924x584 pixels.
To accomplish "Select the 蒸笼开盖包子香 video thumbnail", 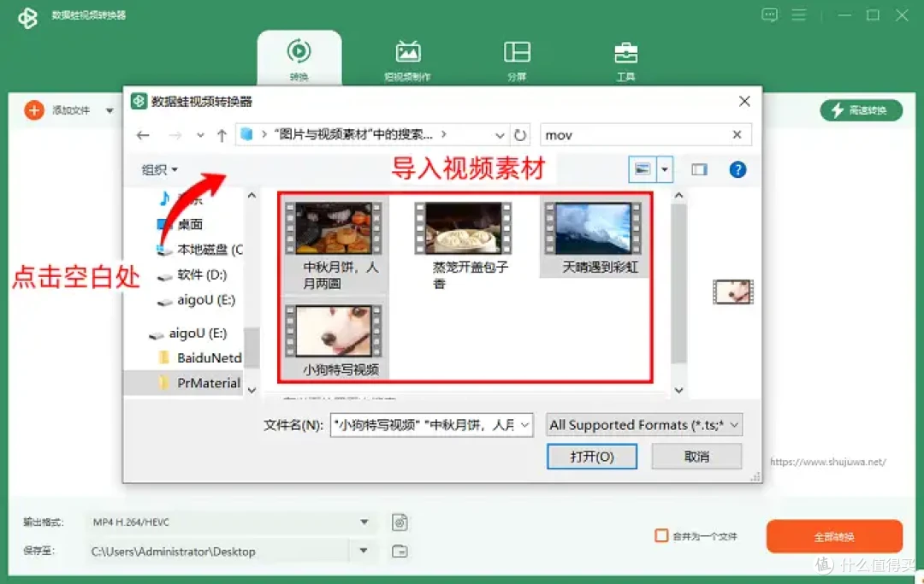I will [x=463, y=228].
